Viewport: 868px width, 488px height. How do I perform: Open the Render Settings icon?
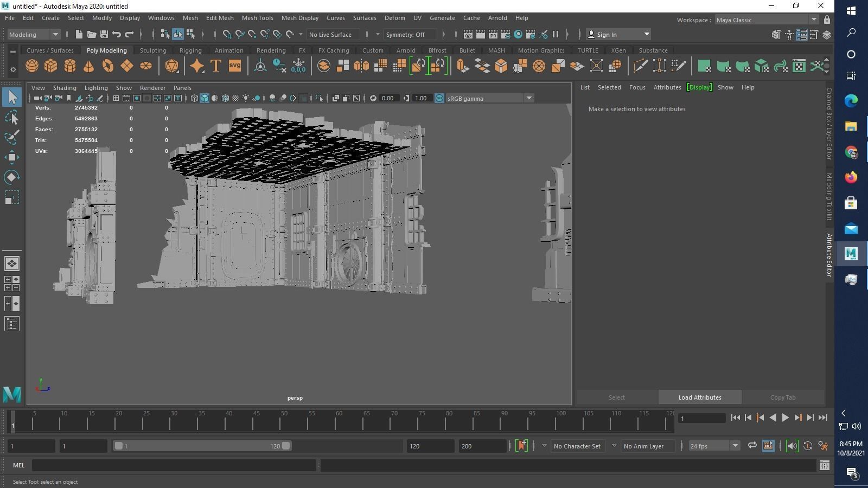[x=506, y=34]
